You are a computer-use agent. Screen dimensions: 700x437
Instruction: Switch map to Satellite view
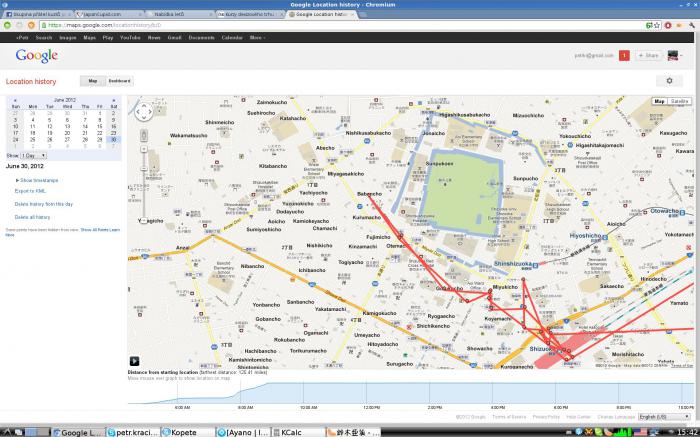(x=679, y=101)
